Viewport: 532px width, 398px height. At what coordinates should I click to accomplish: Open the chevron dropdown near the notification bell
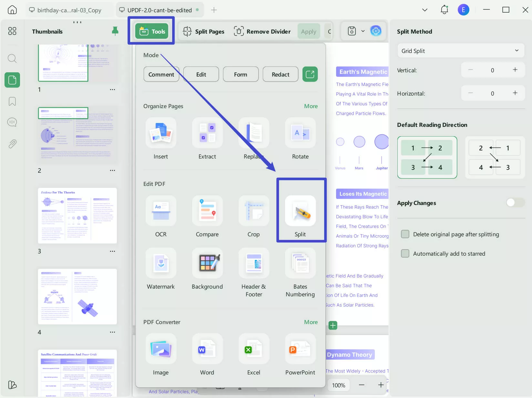[425, 10]
